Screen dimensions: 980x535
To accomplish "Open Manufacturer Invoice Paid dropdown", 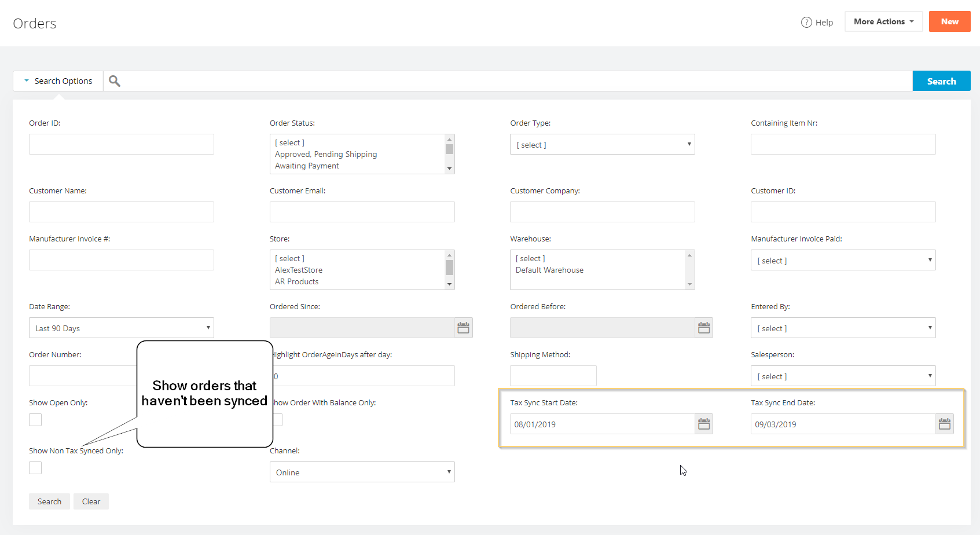I will point(843,260).
